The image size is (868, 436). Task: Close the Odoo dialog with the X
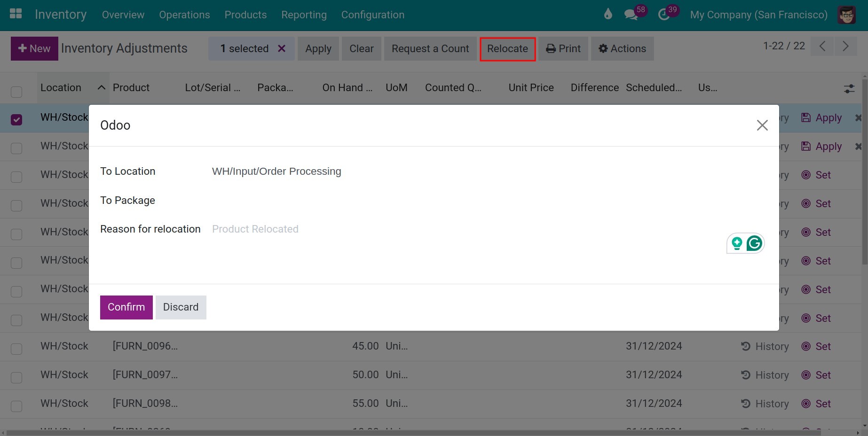[762, 125]
